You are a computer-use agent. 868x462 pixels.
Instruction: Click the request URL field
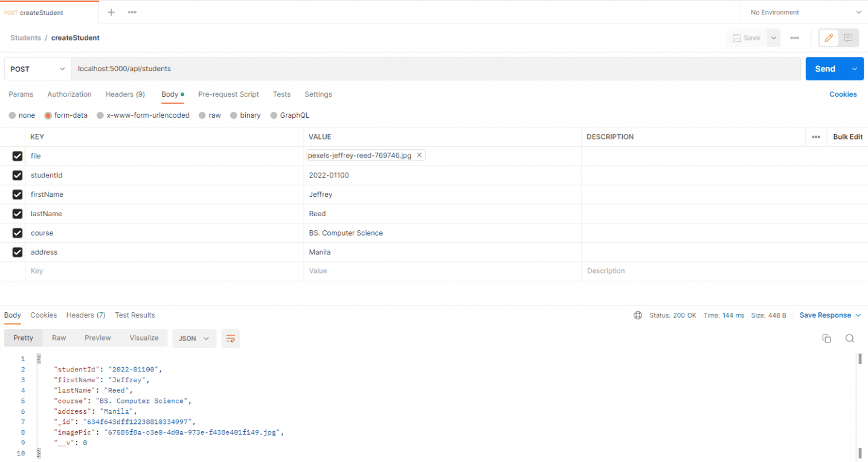435,69
